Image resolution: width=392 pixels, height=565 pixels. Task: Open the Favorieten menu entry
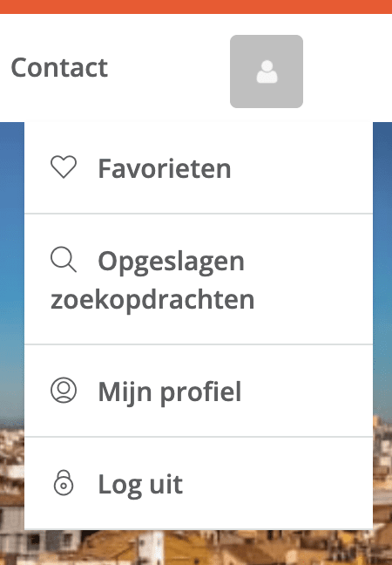click(x=199, y=168)
